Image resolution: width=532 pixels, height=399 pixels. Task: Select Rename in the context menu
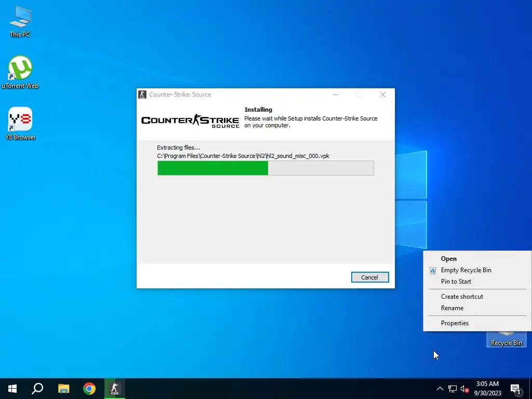(477, 308)
